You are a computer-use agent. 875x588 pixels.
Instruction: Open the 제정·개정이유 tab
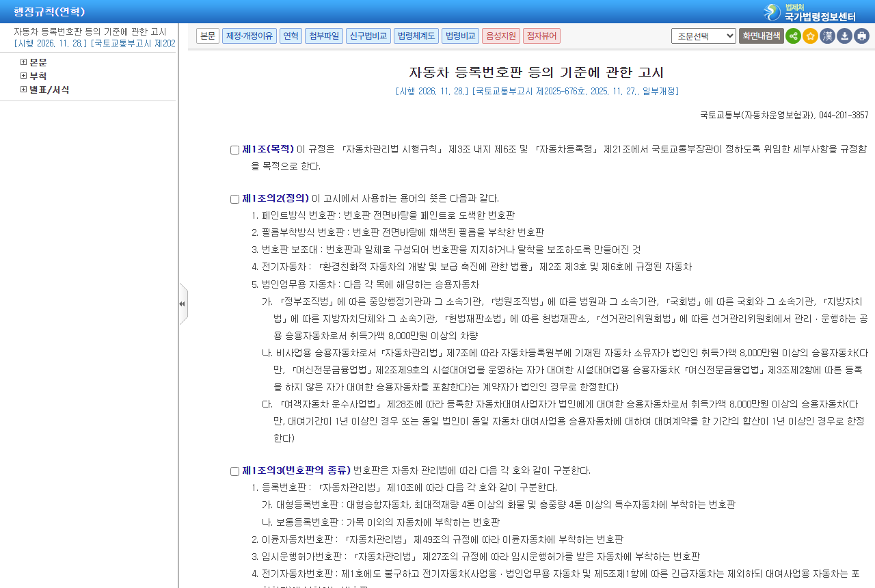pyautogui.click(x=250, y=36)
